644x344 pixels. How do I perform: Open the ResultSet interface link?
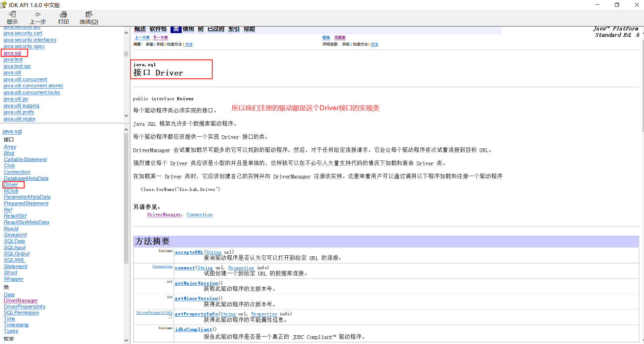point(15,216)
